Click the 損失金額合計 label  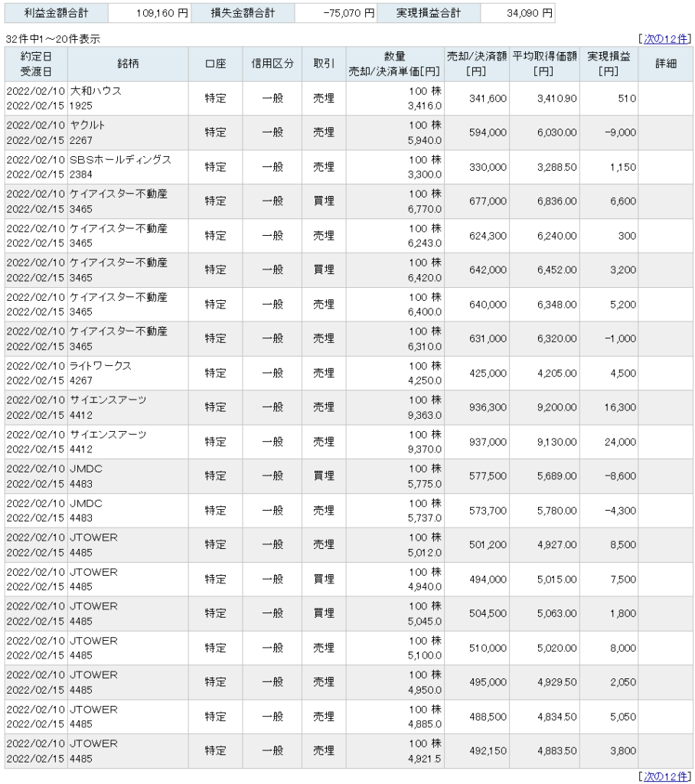243,14
